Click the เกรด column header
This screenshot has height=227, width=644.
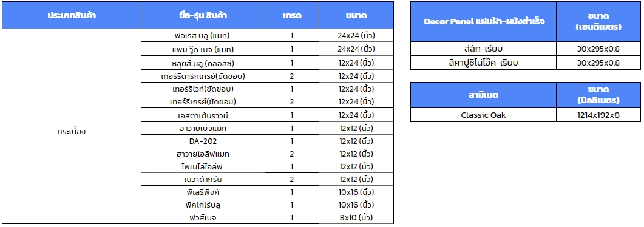(292, 15)
